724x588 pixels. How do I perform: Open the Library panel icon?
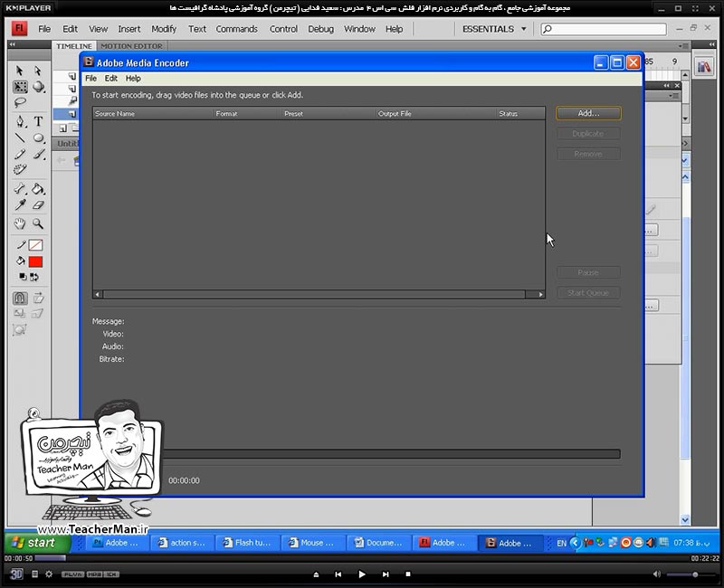704,67
